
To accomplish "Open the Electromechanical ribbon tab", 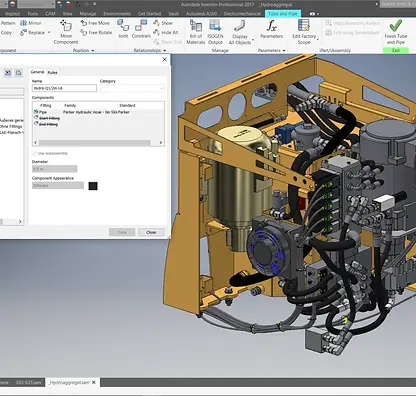I will tap(242, 14).
